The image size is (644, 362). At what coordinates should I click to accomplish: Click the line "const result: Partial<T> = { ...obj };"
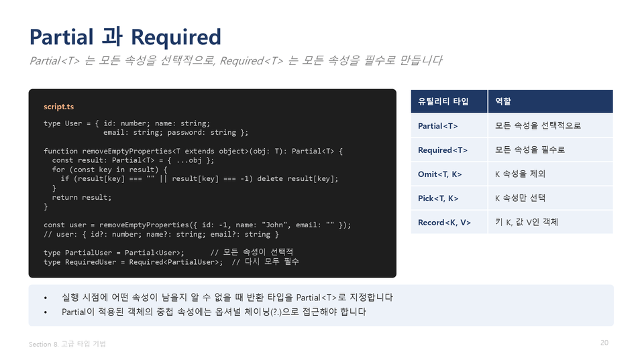click(x=133, y=160)
